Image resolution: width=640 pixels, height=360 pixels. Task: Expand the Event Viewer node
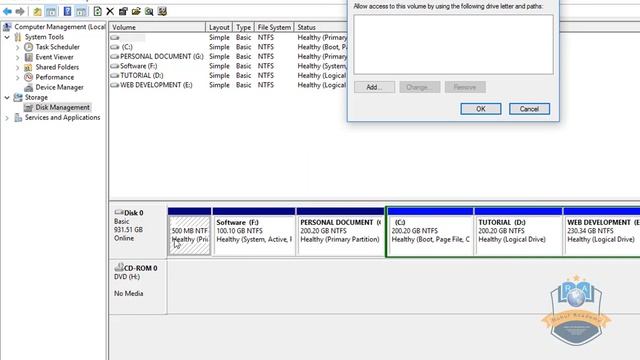(x=18, y=58)
